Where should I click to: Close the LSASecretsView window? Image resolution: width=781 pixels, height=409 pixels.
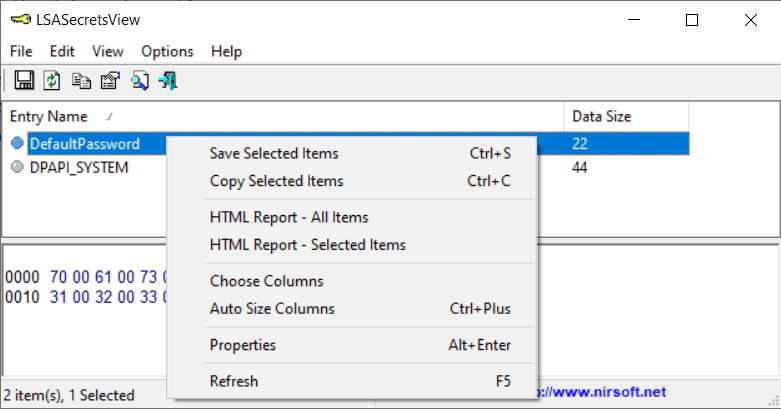click(x=751, y=20)
